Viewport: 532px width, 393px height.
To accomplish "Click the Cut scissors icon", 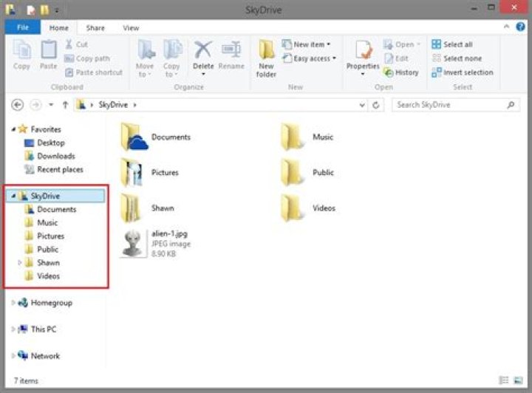I will 69,44.
